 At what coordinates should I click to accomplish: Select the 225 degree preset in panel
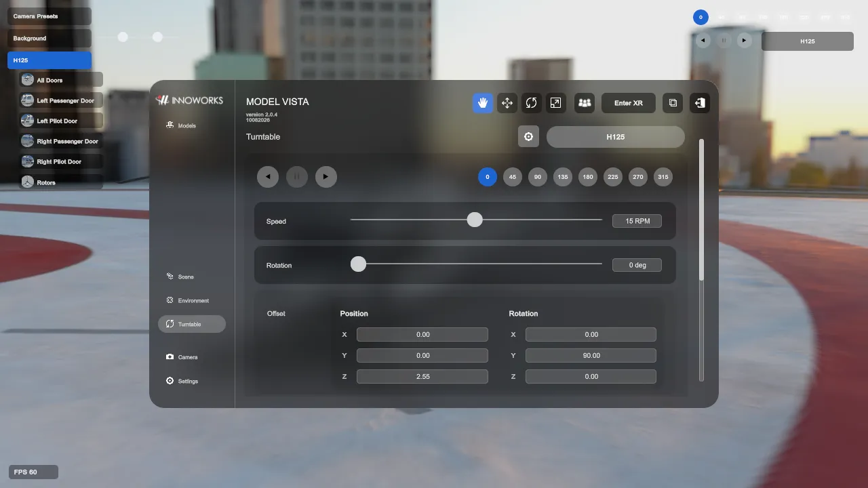point(613,177)
